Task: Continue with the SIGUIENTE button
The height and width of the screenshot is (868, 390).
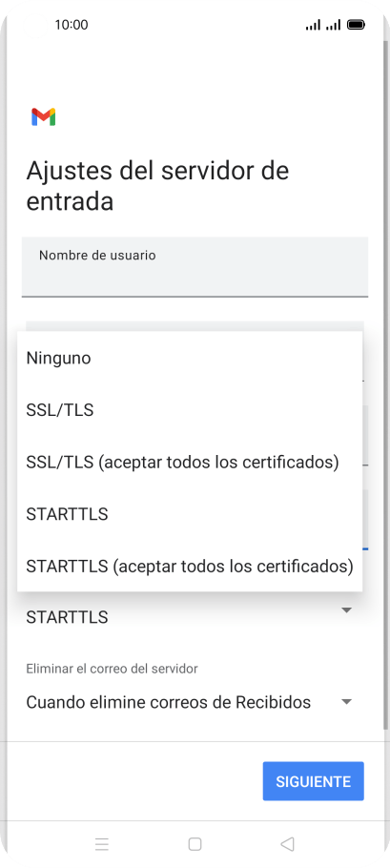Action: [313, 781]
